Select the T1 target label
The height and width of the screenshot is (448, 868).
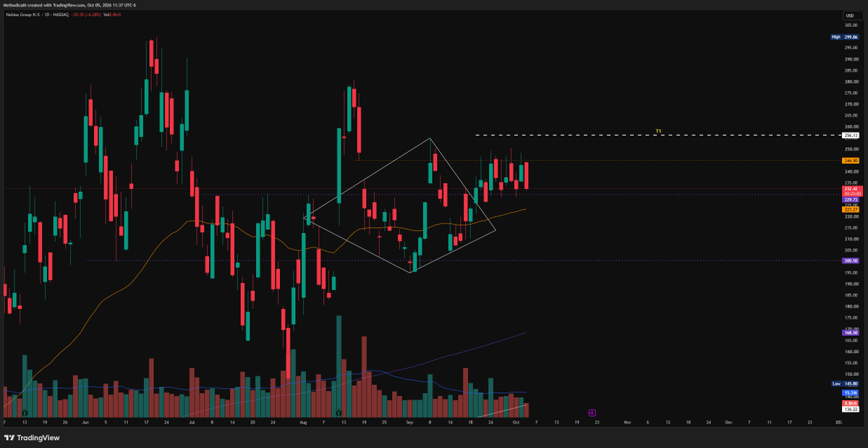(x=658, y=131)
